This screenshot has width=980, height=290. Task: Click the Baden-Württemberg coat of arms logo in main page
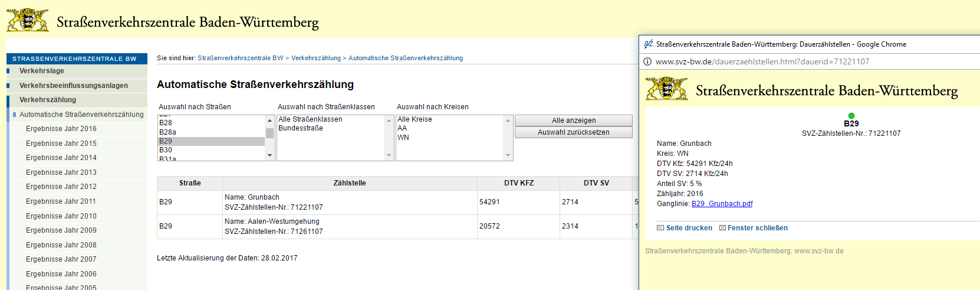click(x=27, y=21)
